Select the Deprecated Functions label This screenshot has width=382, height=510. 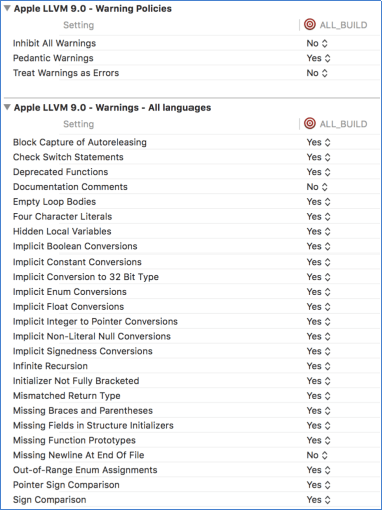pos(60,172)
